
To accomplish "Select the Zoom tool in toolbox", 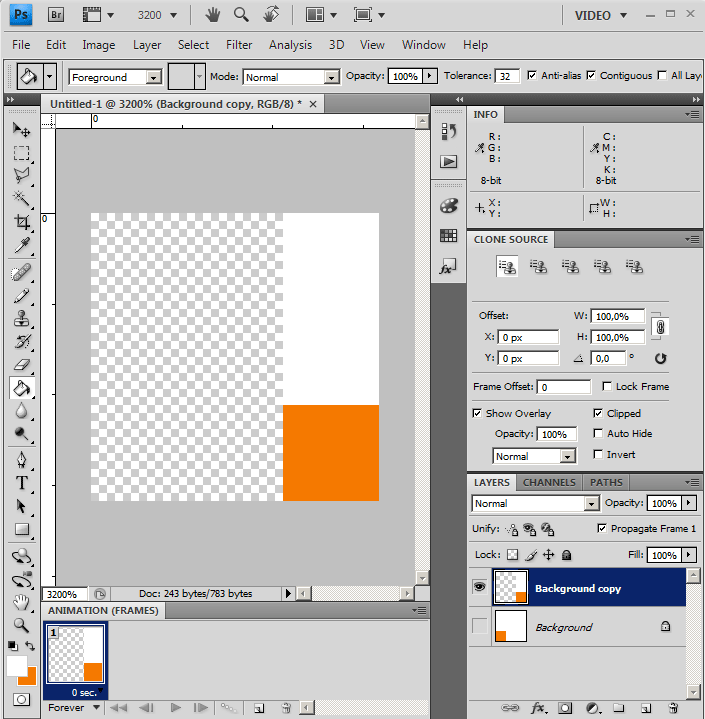I will [21, 625].
